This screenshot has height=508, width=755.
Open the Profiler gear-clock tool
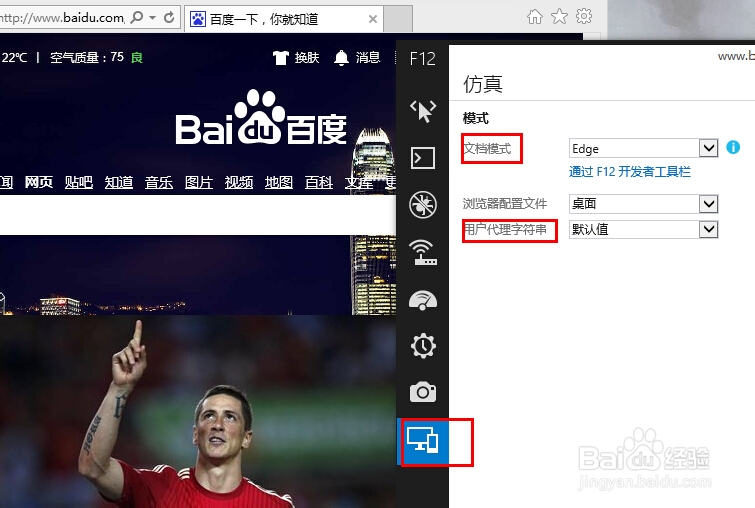click(x=423, y=346)
